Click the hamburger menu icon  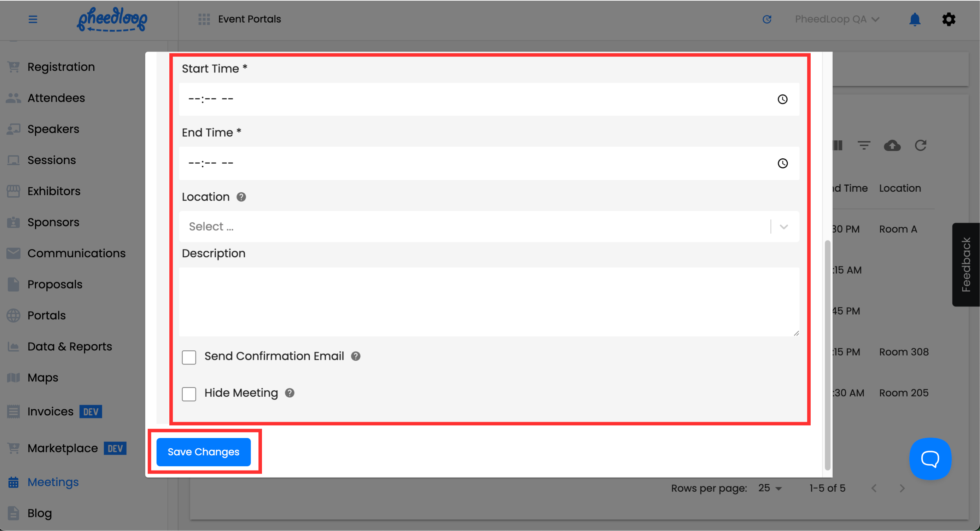(x=33, y=19)
